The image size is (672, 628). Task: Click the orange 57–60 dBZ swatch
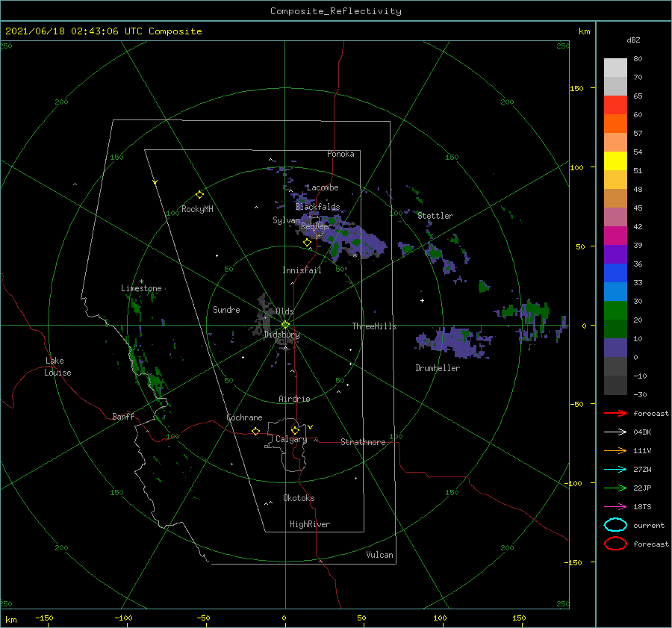615,123
